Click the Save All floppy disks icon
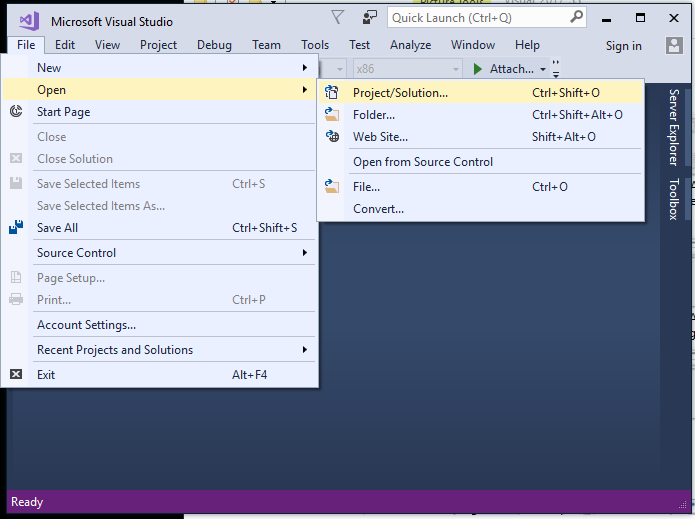The width and height of the screenshot is (695, 519). tap(16, 227)
